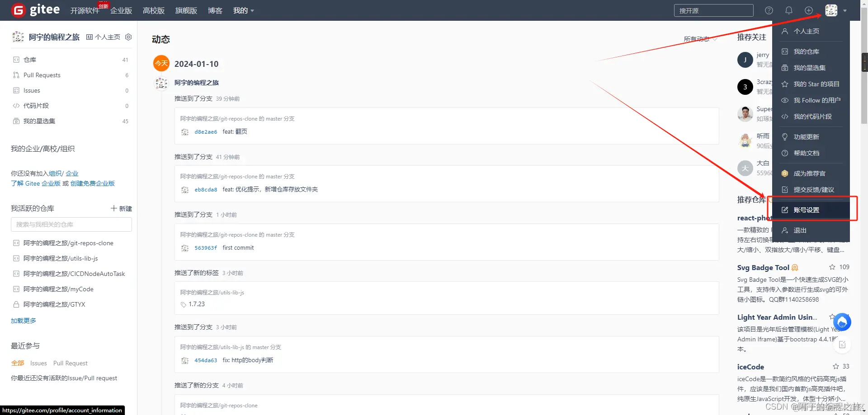Open Light Year Admin recommended repo

click(x=777, y=317)
